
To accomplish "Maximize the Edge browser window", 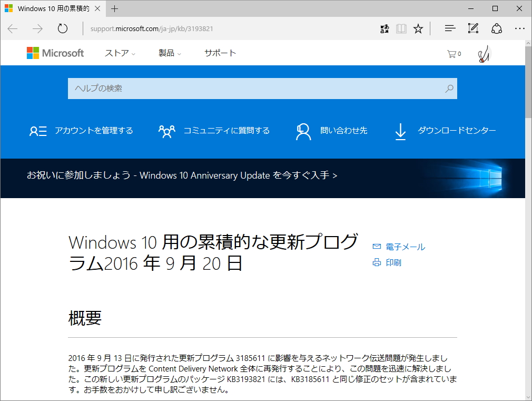I will point(495,8).
